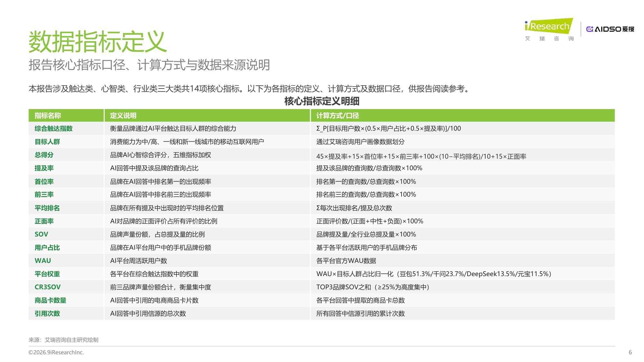Click table caption 核心指标定义明细

click(x=322, y=101)
